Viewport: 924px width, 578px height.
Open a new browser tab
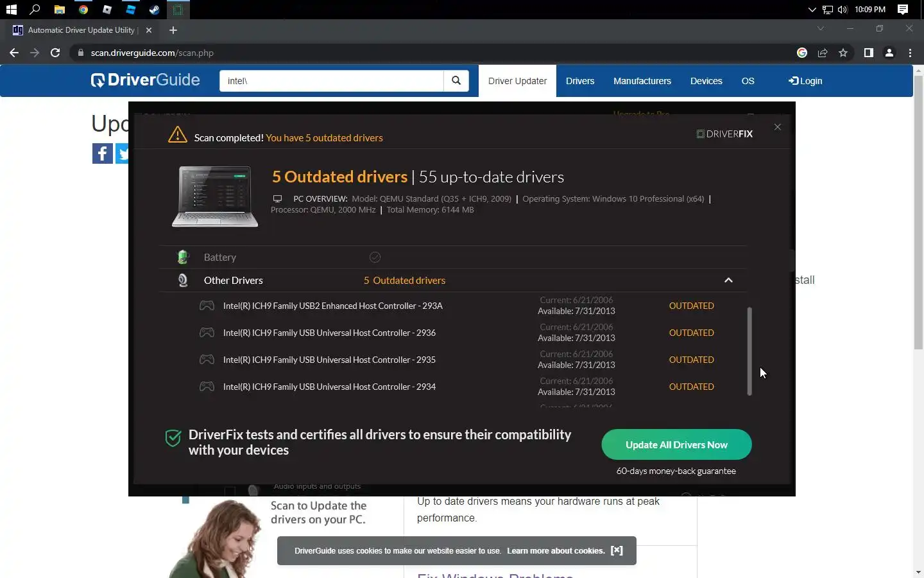tap(173, 30)
